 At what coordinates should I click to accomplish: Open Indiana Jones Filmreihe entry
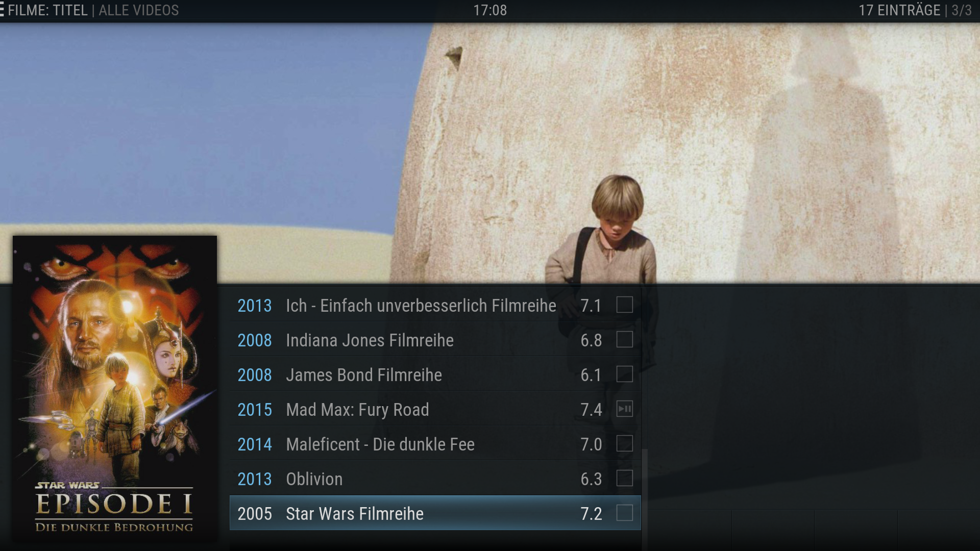point(370,340)
